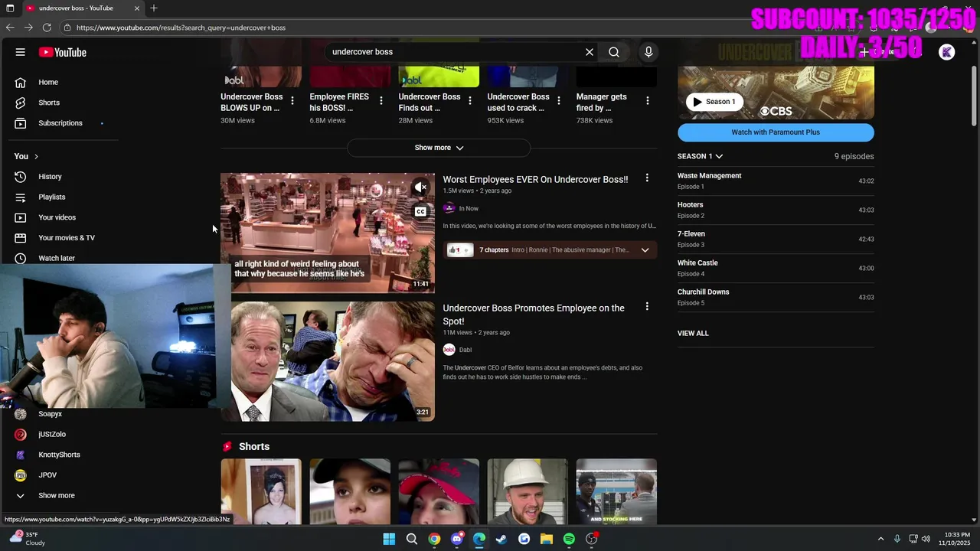
Task: Open options for 'Employee FIRES his BOSS' video
Action: point(381,100)
